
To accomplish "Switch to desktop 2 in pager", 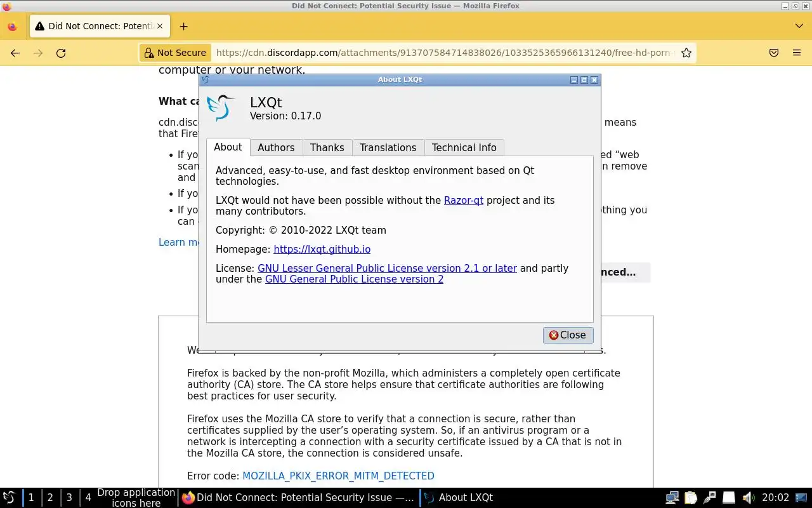I will (x=50, y=498).
